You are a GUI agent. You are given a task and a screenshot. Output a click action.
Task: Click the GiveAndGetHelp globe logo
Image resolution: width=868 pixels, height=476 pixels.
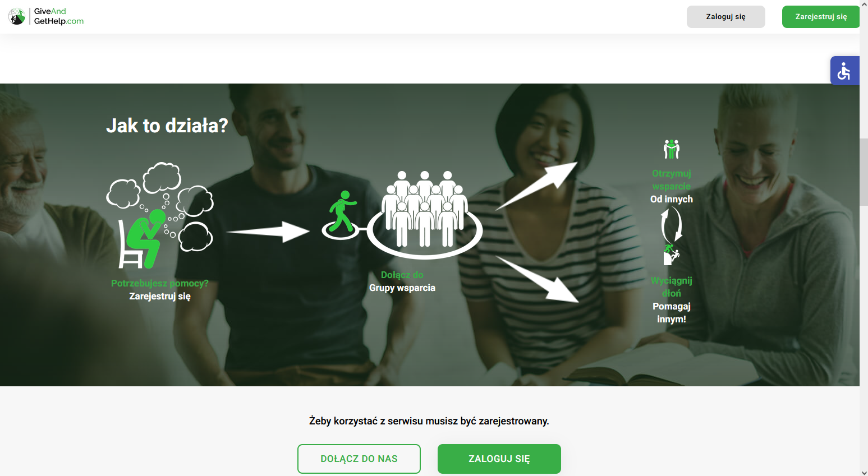pos(17,16)
